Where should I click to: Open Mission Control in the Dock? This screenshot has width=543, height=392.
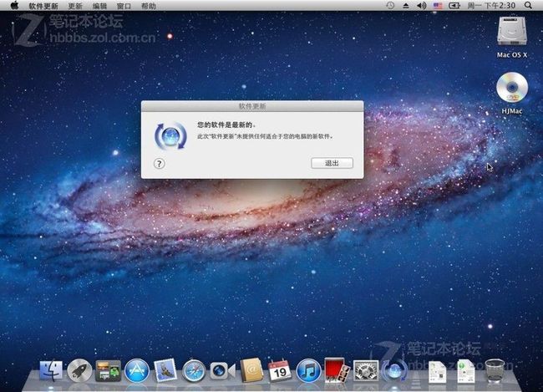click(x=109, y=371)
